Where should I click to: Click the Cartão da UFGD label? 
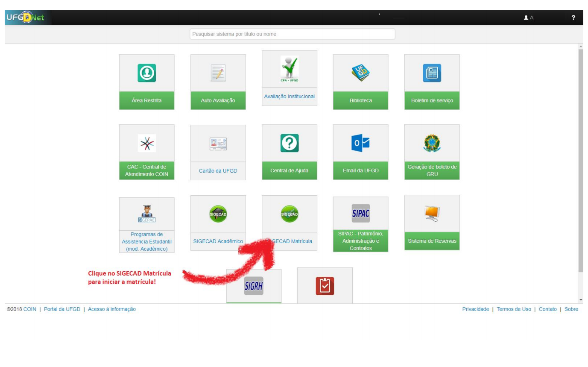[218, 171]
